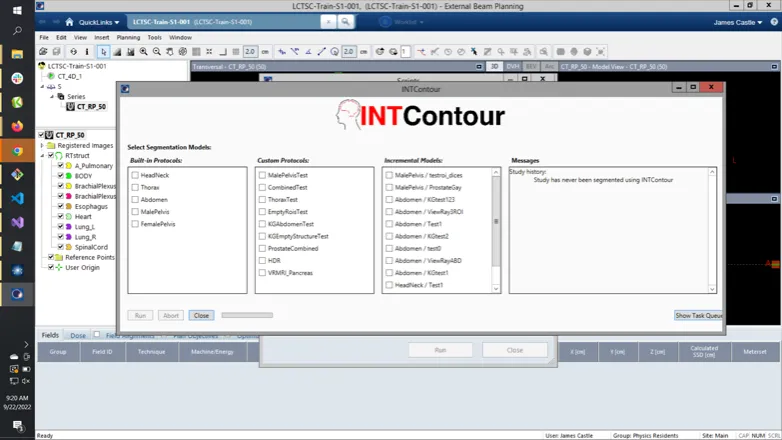Open the Insert menu

[101, 37]
